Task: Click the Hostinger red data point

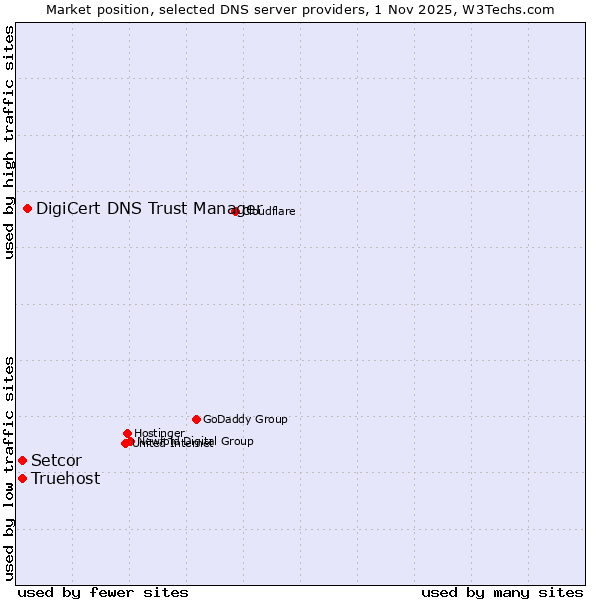Action: [128, 433]
